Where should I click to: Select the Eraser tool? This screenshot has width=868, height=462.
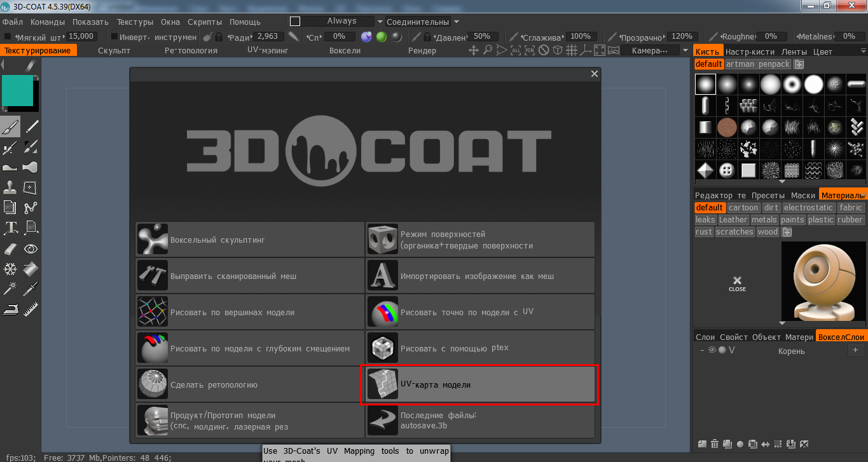click(x=10, y=248)
